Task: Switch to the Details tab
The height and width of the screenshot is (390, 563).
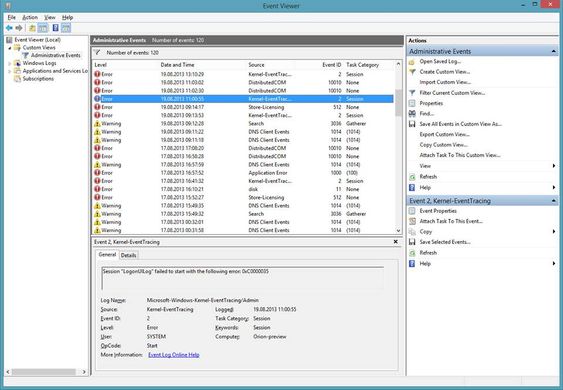Action: [128, 255]
